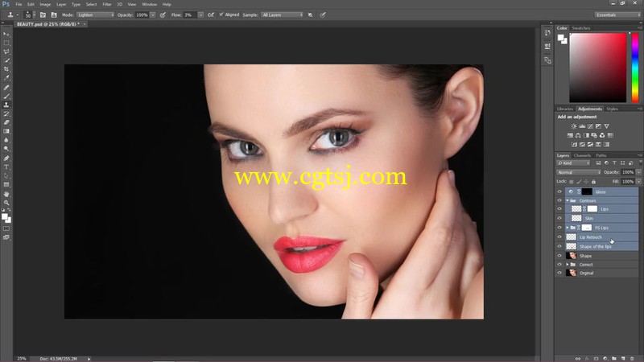Click the foreground color swatch in toolbox

tap(5, 216)
